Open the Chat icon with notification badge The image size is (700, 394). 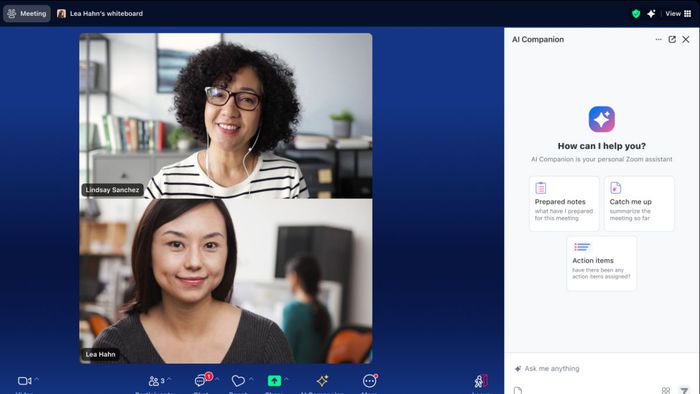tap(200, 381)
